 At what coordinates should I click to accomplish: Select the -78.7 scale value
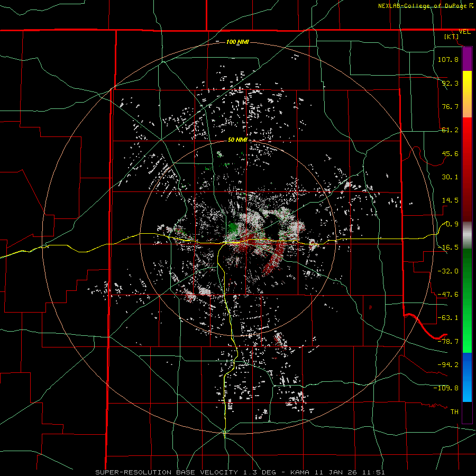point(448,342)
